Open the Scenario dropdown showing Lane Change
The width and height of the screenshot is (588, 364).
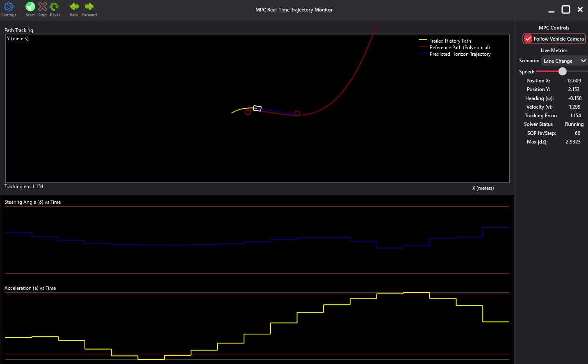pyautogui.click(x=565, y=61)
